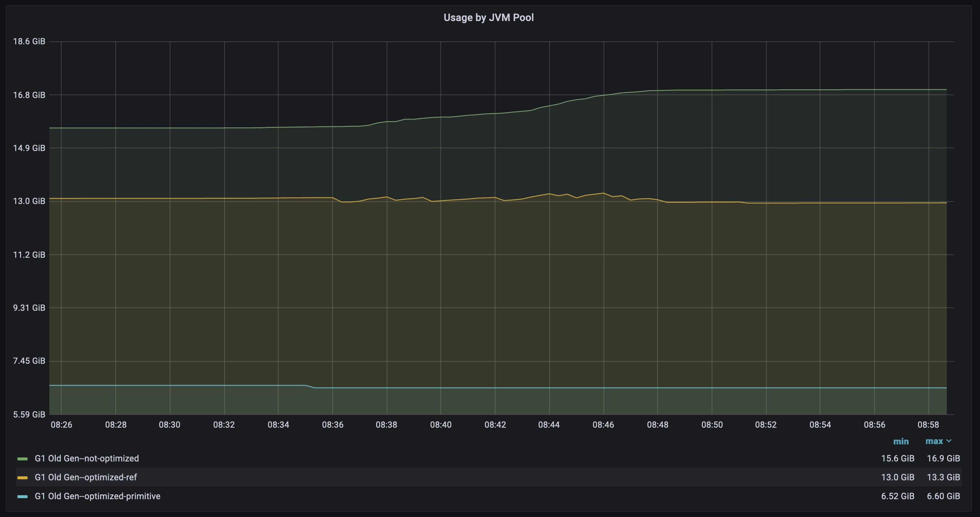Toggle G1 Old Gen--optimized-ref series in legend
The width and height of the screenshot is (980, 517).
click(x=86, y=477)
